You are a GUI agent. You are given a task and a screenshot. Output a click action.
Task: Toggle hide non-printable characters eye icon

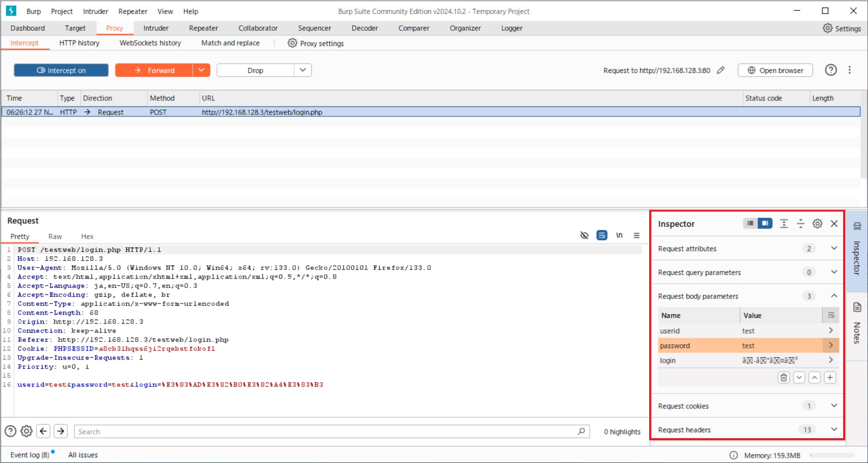[x=585, y=235]
